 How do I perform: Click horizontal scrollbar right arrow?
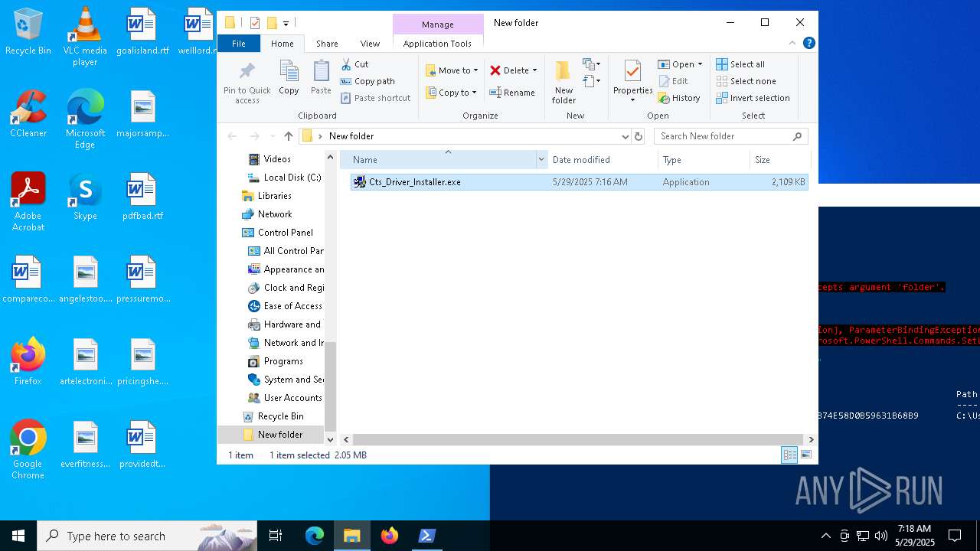click(811, 439)
